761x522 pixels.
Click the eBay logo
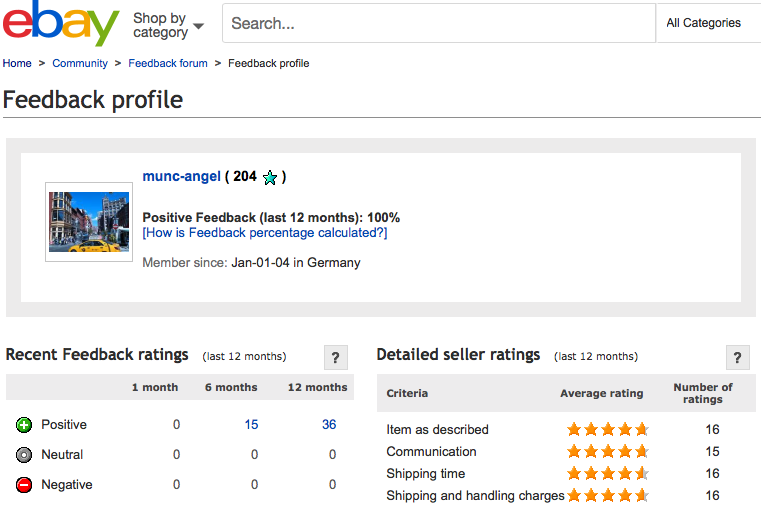tap(60, 24)
